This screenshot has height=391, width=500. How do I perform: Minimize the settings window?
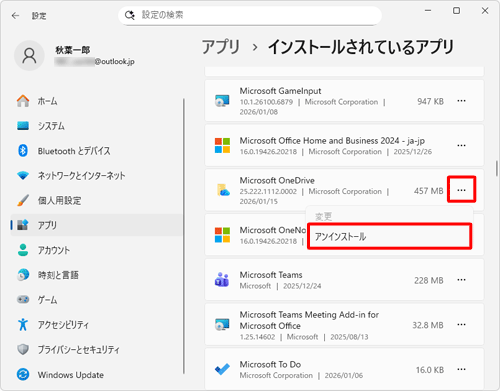point(428,11)
